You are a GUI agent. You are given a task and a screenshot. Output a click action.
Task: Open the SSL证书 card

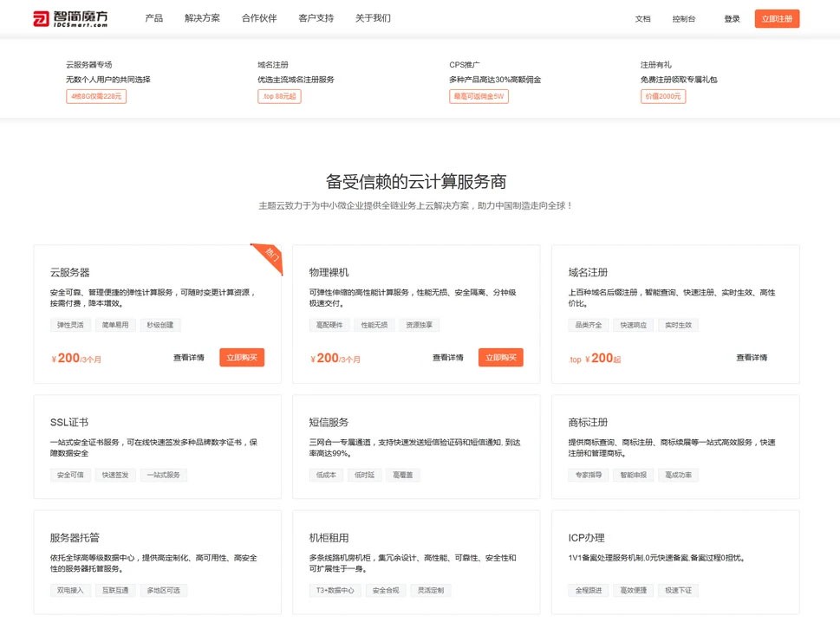158,446
